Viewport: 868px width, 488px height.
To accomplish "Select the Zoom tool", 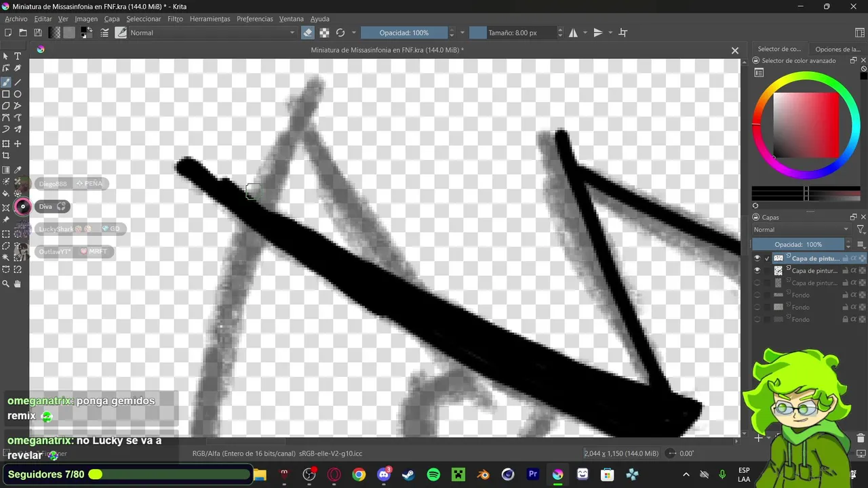I will point(6,284).
